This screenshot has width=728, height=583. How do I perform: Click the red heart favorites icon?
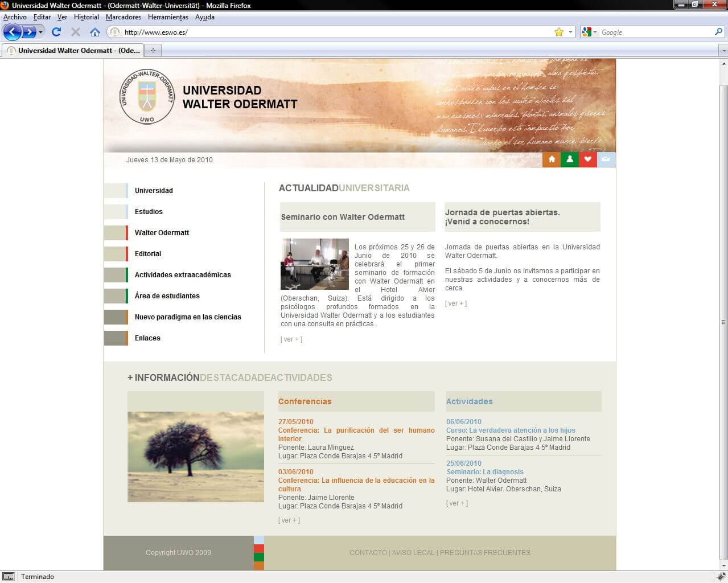[x=588, y=159]
